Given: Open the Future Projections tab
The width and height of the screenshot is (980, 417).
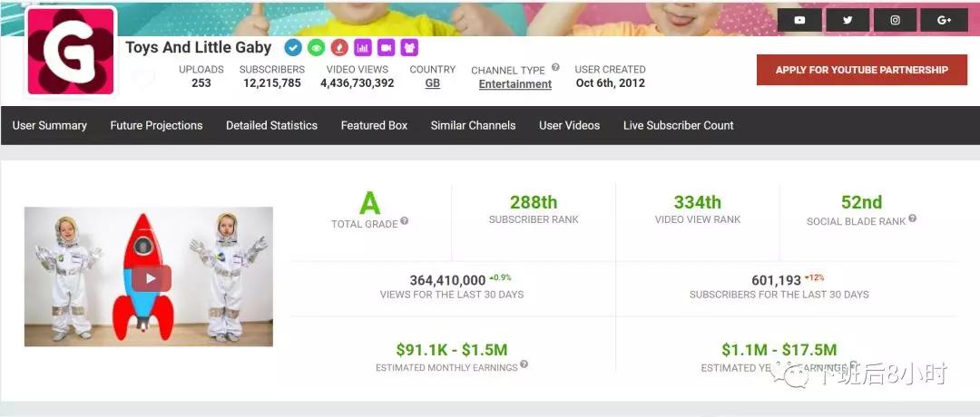Looking at the screenshot, I should point(156,125).
